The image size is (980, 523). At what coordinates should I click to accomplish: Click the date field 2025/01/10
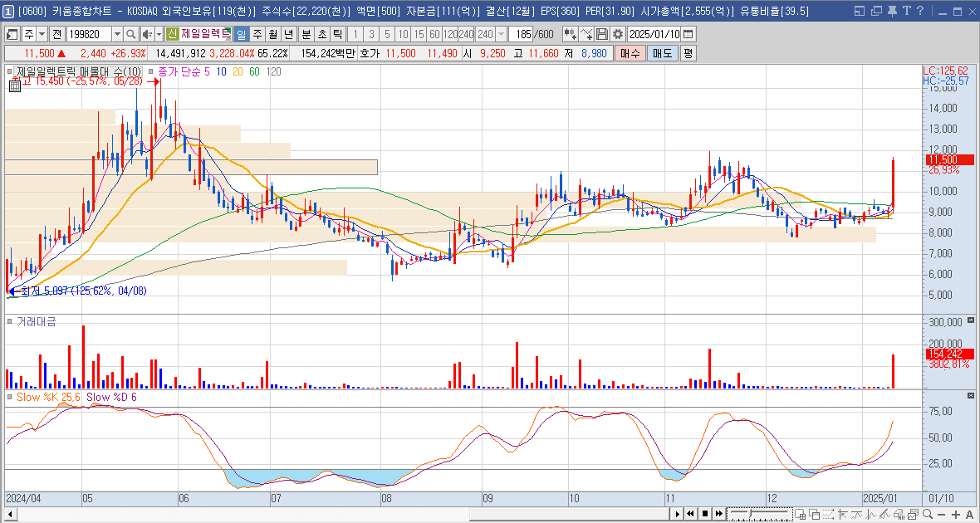click(654, 34)
